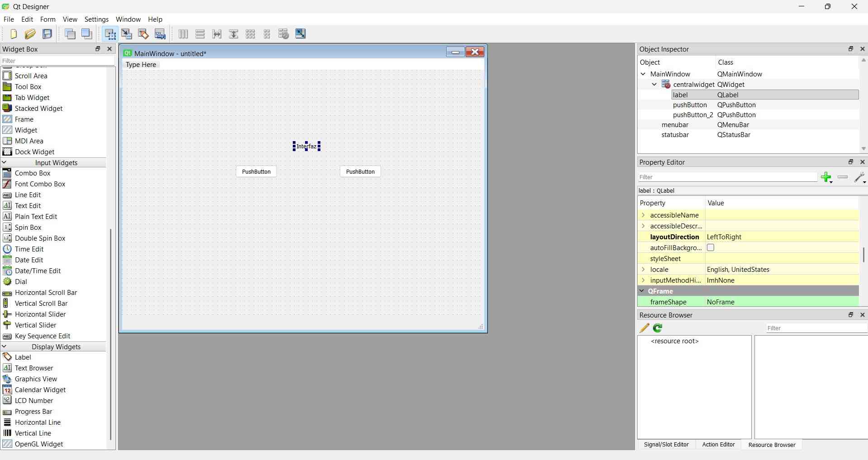The height and width of the screenshot is (460, 868).
Task: Open the File menu
Action: click(9, 19)
